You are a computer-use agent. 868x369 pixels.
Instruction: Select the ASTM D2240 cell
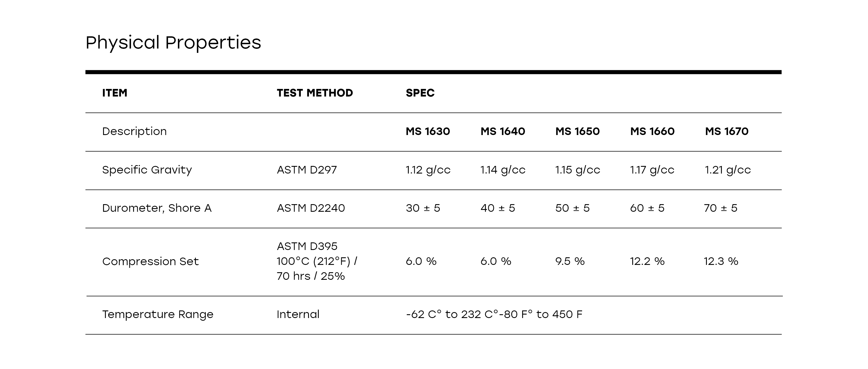pyautogui.click(x=311, y=208)
